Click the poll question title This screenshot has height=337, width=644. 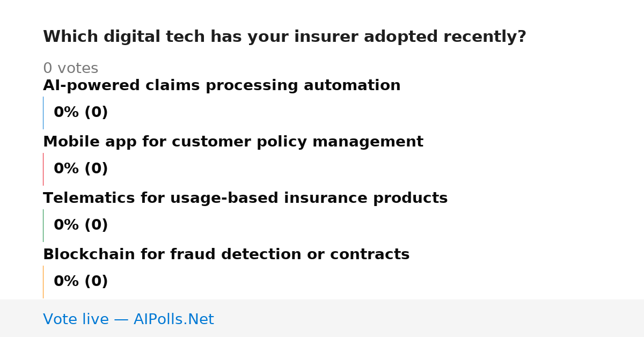pyautogui.click(x=284, y=37)
